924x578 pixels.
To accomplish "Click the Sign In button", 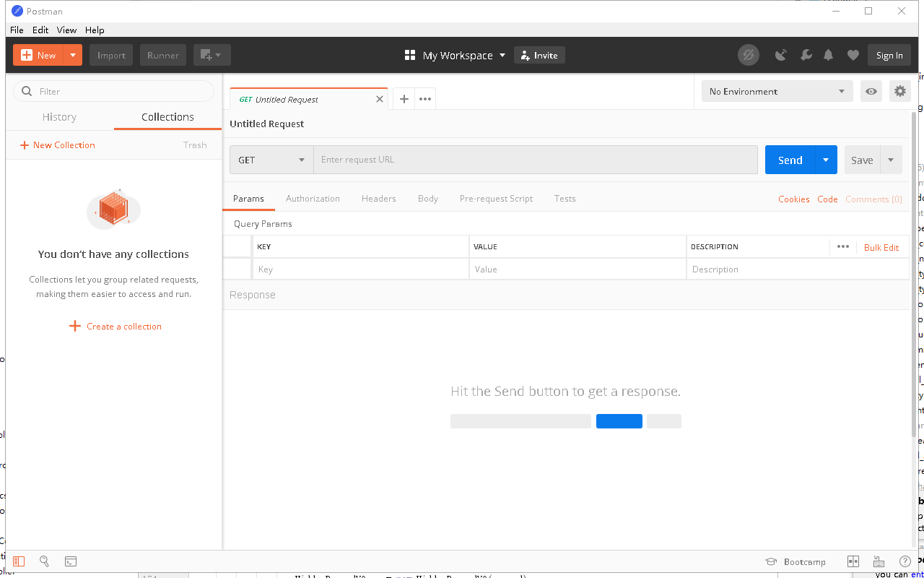I will 889,55.
